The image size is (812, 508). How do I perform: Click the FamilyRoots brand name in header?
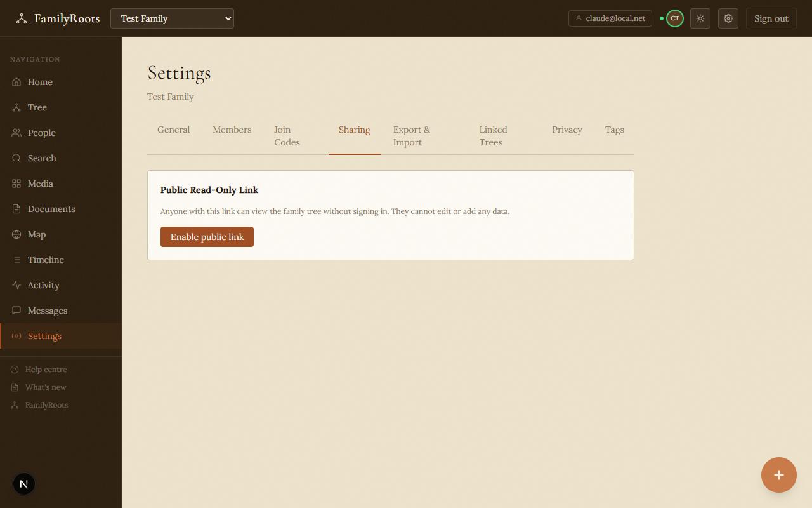(x=67, y=18)
